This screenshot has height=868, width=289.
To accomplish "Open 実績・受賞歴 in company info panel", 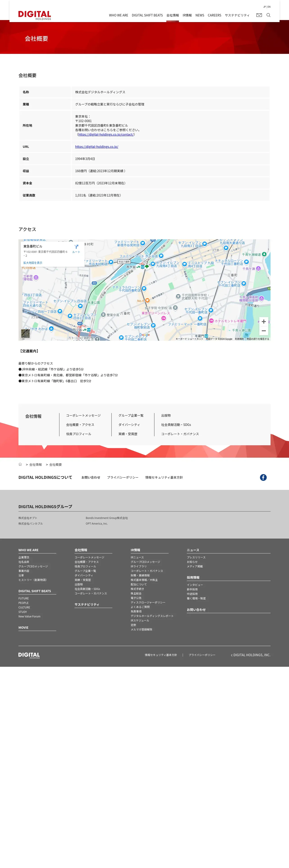I will pos(128,434).
